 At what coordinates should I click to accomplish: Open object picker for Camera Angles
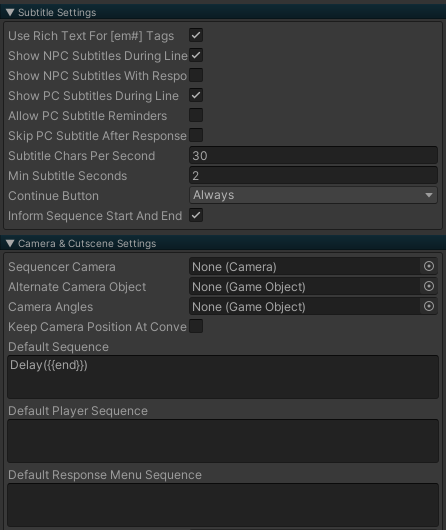429,306
